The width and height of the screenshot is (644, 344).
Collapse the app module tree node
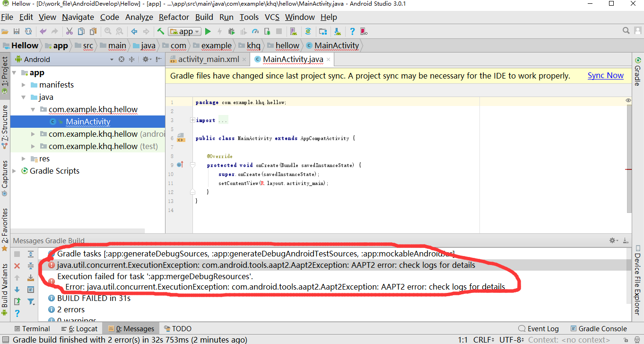15,73
